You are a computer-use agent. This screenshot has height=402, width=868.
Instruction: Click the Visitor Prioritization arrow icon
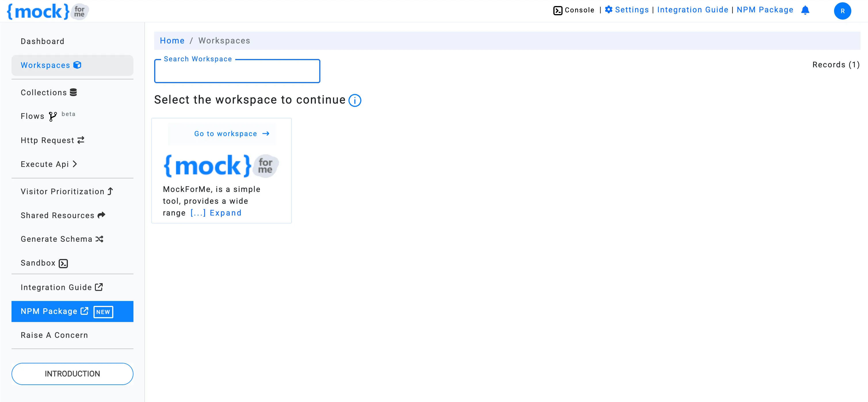pos(110,191)
